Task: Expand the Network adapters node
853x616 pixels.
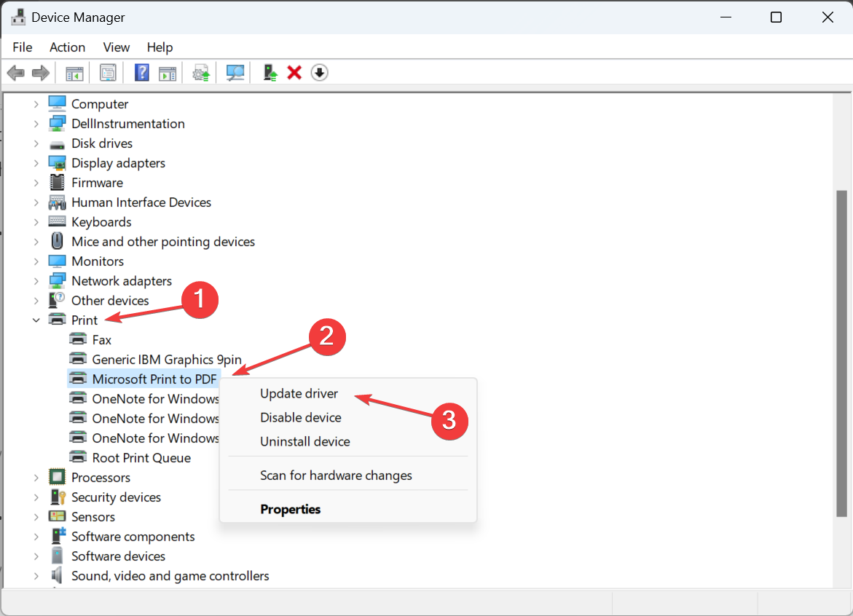Action: coord(36,281)
